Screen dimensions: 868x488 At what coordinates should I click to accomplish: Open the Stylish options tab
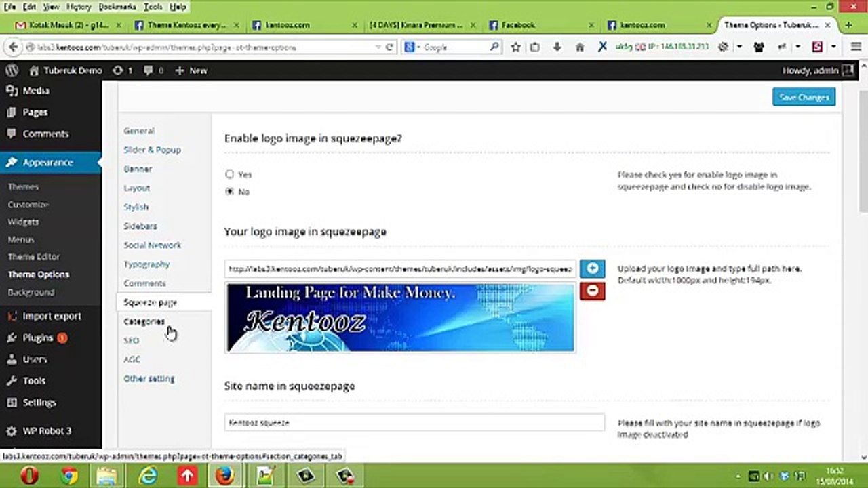click(136, 207)
